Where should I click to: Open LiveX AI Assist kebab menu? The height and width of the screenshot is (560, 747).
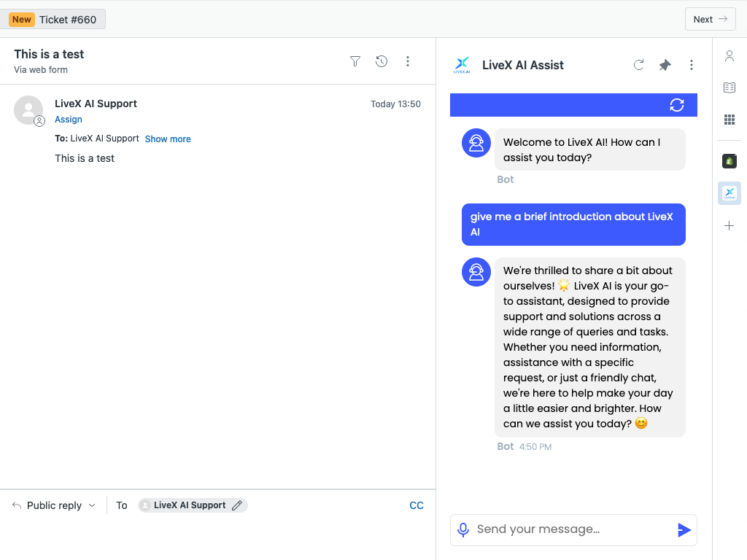(692, 65)
